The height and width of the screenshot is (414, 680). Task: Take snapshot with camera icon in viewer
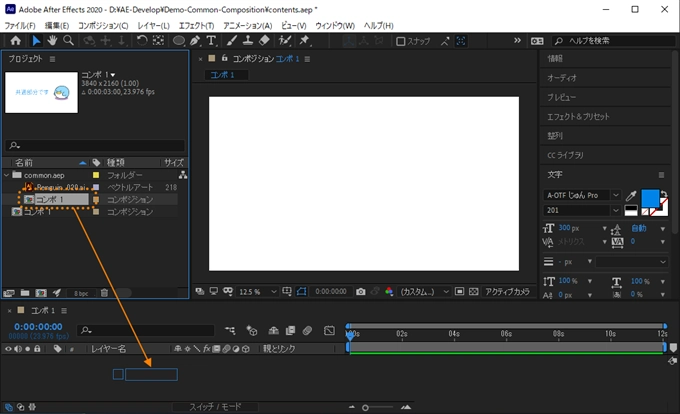pyautogui.click(x=360, y=292)
